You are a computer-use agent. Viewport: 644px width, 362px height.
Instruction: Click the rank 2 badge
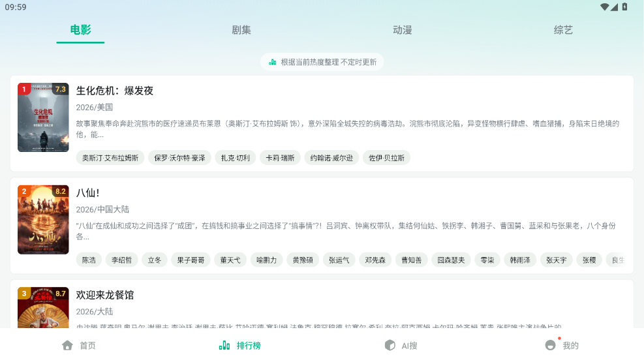point(24,191)
